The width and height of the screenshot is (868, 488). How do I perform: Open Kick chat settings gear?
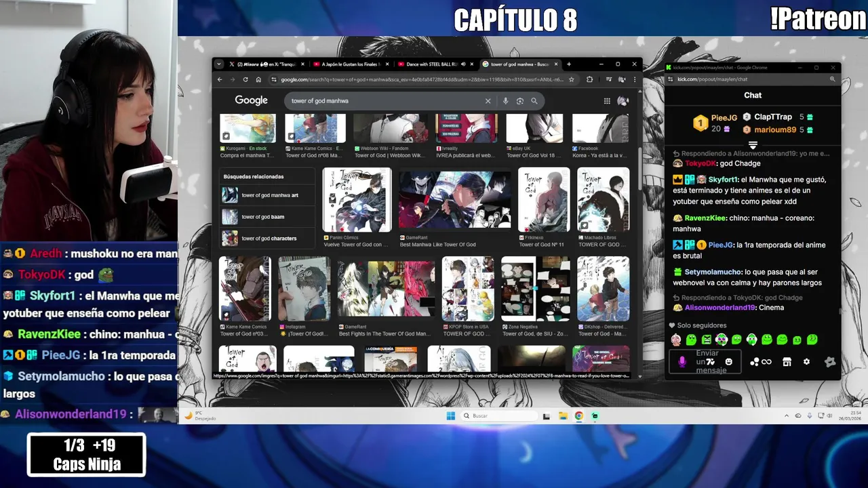click(806, 362)
